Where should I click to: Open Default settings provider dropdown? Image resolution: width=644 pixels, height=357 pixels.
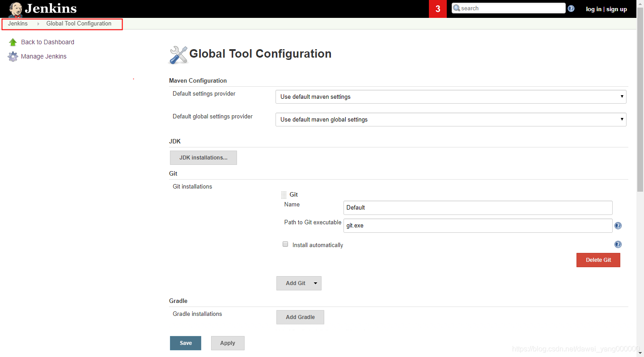(x=451, y=97)
